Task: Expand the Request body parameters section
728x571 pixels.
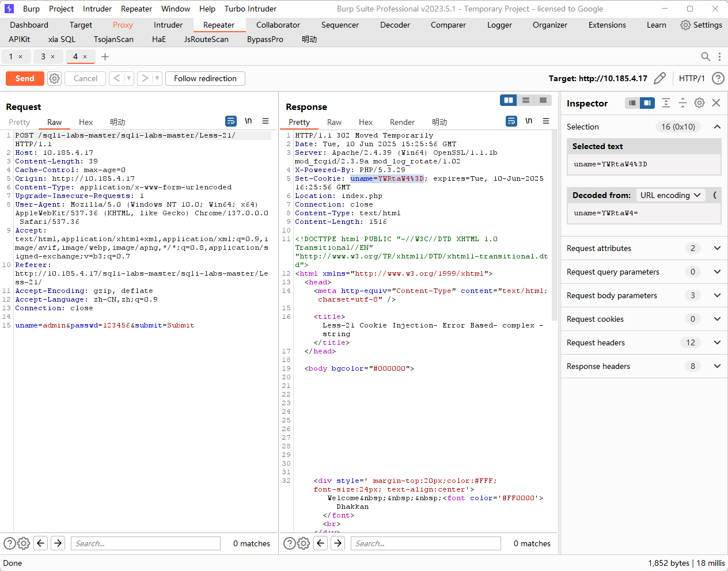Action: pyautogui.click(x=717, y=295)
